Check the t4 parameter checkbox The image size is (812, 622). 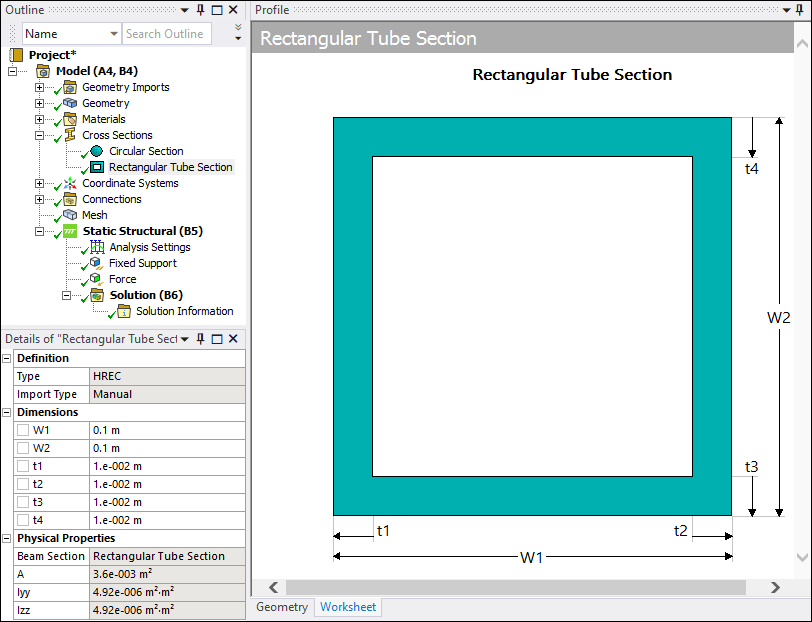click(x=23, y=520)
